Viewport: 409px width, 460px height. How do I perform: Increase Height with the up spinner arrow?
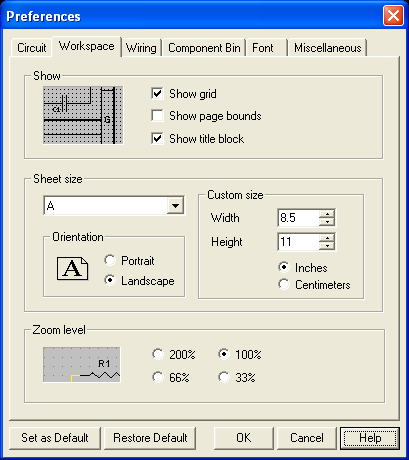(x=327, y=238)
